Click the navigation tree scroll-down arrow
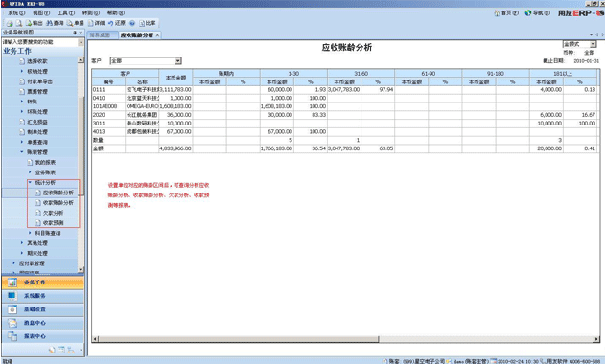Screen dimensions: 605x364 81,270
